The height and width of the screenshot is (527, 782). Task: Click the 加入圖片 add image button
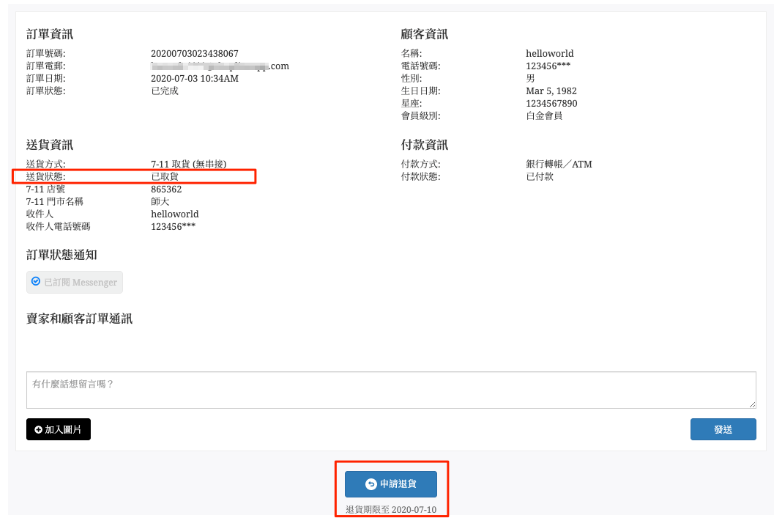click(x=58, y=429)
